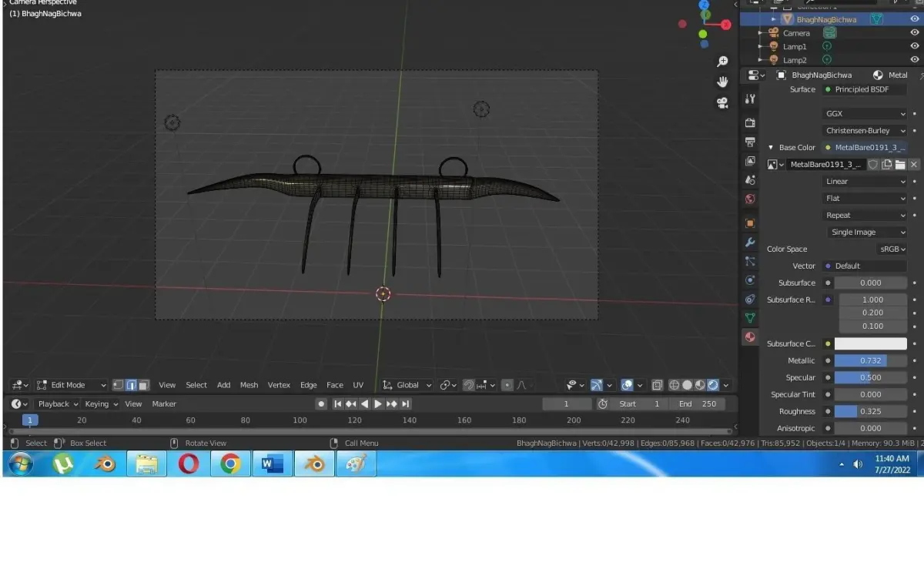
Task: Hide Lamp2 via eye icon
Action: pos(915,60)
